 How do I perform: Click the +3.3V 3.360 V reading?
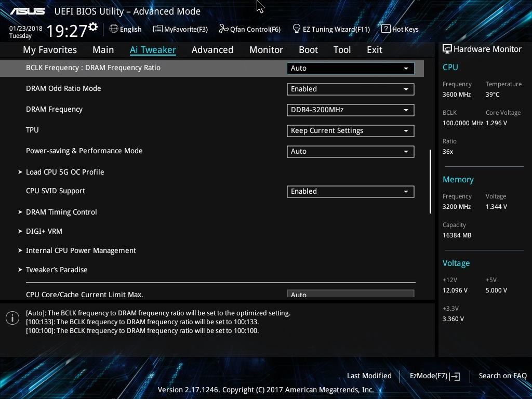click(453, 319)
